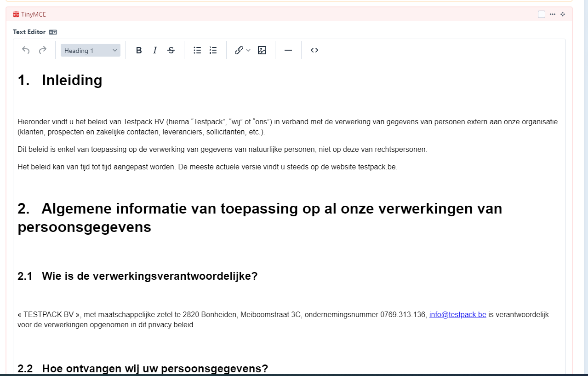Screen dimensions: 588x376
Task: Click the redo arrow icon
Action: 42,50
